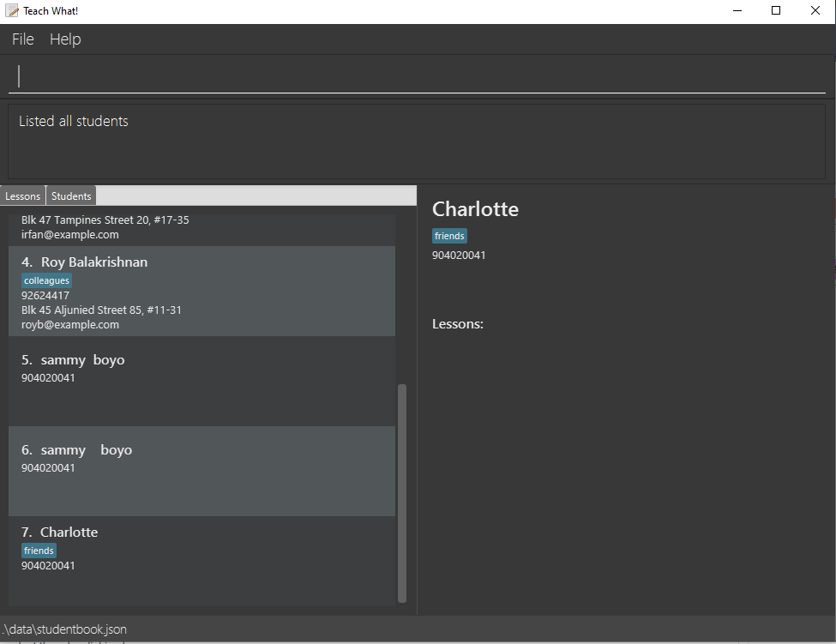Viewport: 836px width, 644px height.
Task: Switch to the Lessons tab
Action: point(22,196)
